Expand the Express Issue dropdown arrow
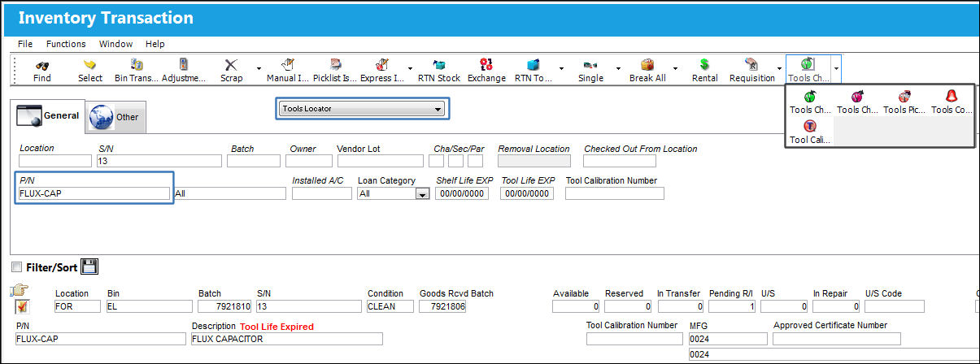The image size is (980, 364). coord(411,69)
